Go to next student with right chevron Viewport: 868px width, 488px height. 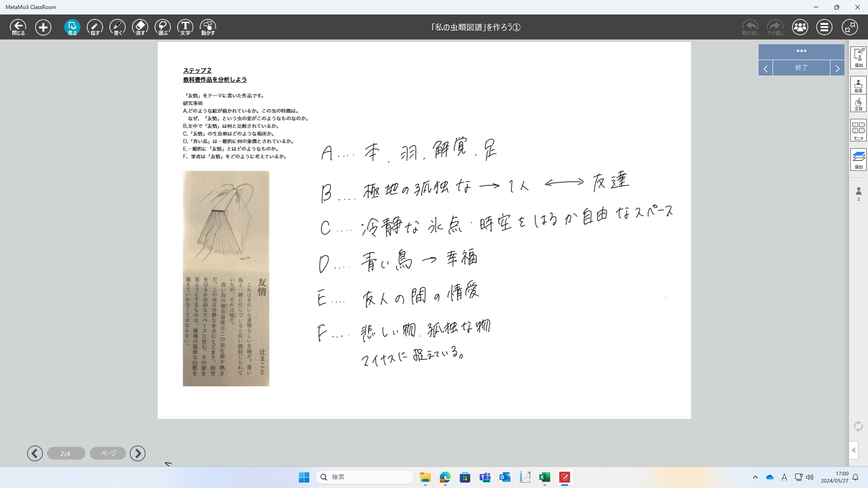click(837, 68)
